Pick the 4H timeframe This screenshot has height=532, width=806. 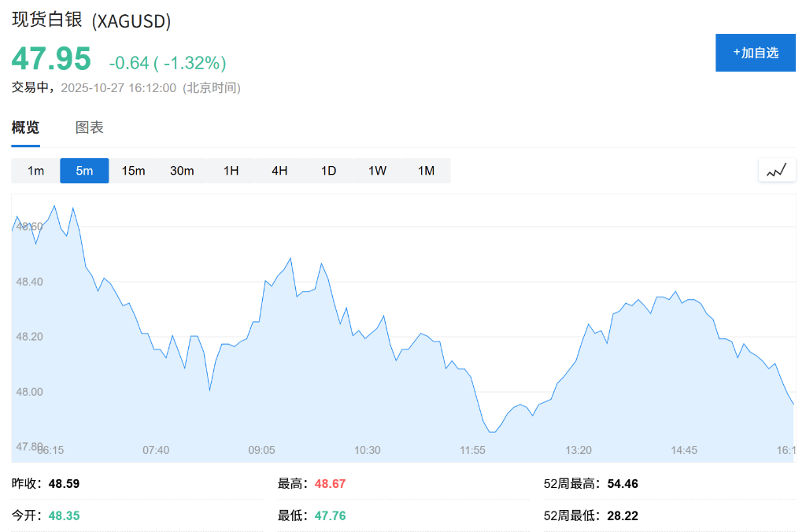[x=279, y=171]
